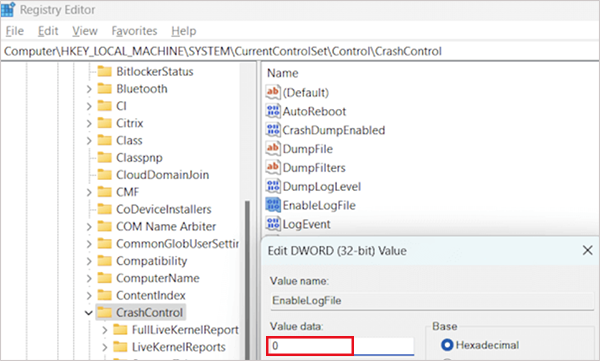The height and width of the screenshot is (361, 600).
Task: Click the Citrix folder icon
Action: point(104,123)
